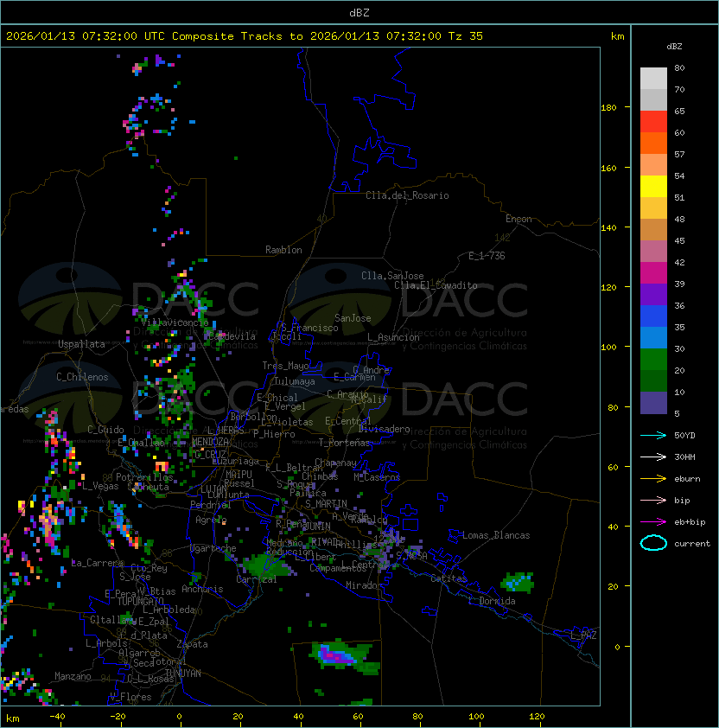Screen dimensions: 719x728
Task: Click the 'Manzano' place label
Action: (x=73, y=676)
